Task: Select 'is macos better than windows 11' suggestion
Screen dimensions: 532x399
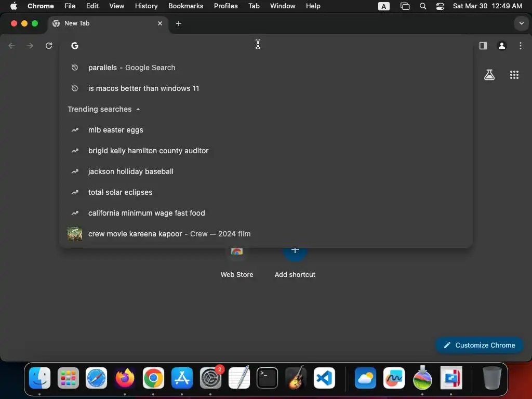Action: 266,88
